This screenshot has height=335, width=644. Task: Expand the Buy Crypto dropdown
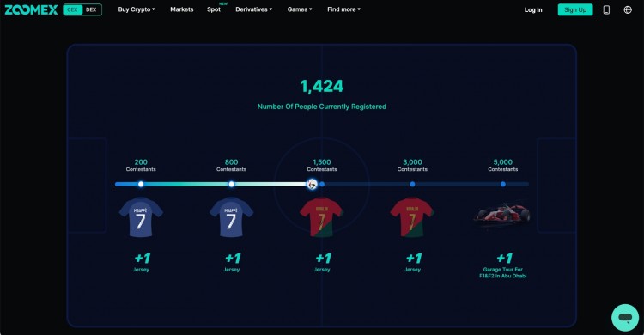[137, 9]
